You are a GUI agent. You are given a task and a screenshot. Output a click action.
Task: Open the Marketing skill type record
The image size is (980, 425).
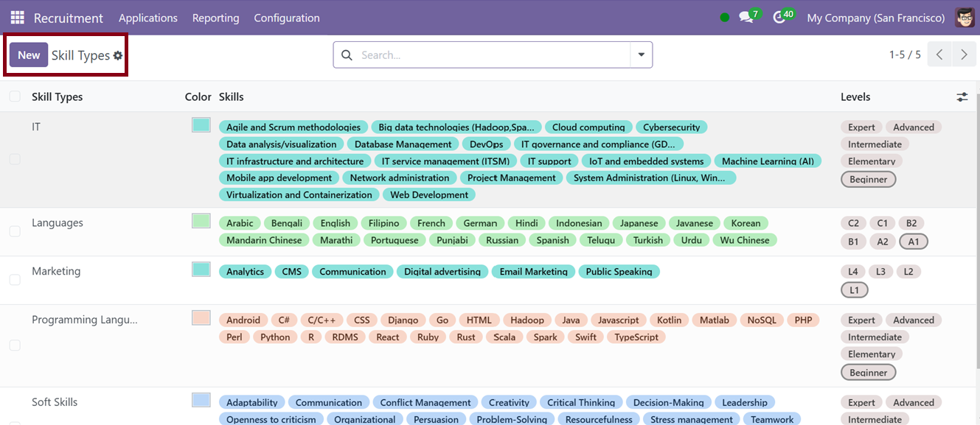pos(56,271)
